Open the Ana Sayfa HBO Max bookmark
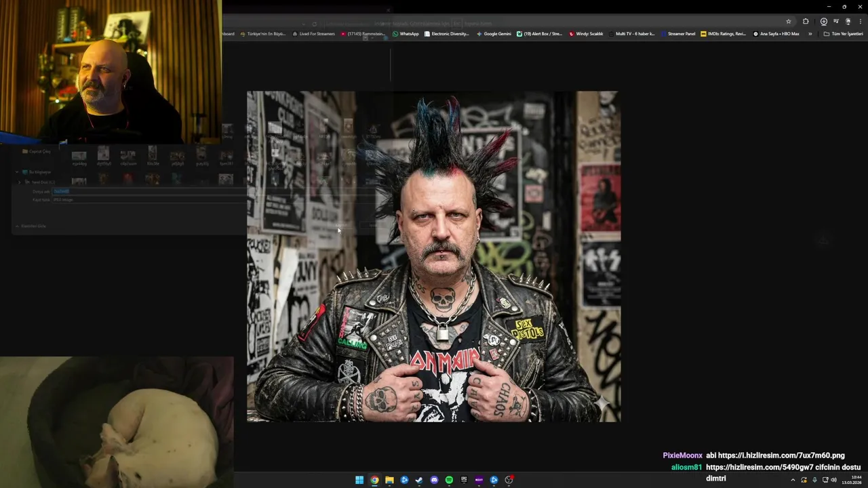This screenshot has width=868, height=488. (x=776, y=34)
